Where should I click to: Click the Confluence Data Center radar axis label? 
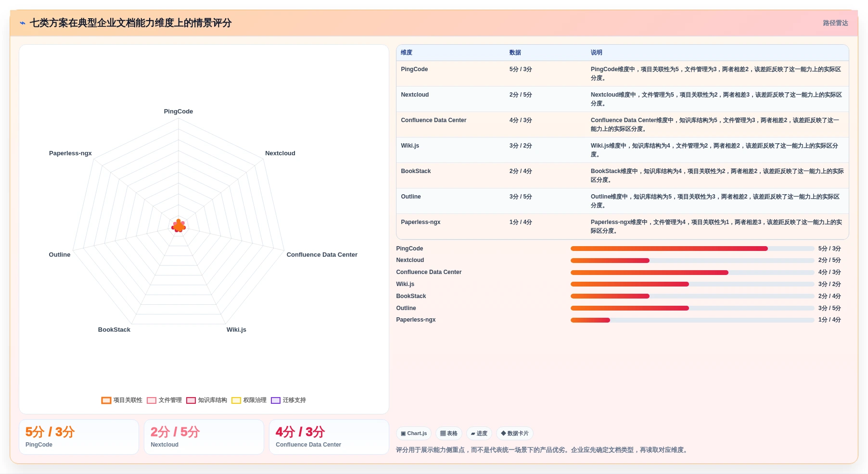click(x=322, y=255)
